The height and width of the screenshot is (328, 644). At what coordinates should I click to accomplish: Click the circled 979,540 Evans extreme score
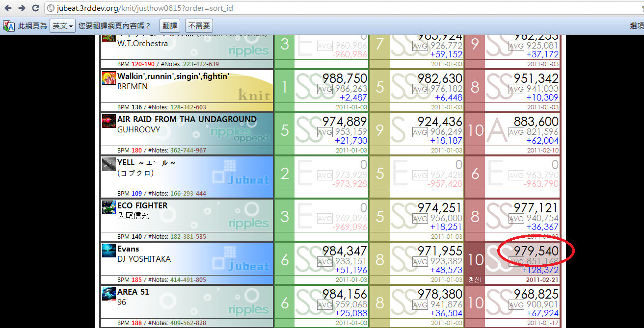536,251
